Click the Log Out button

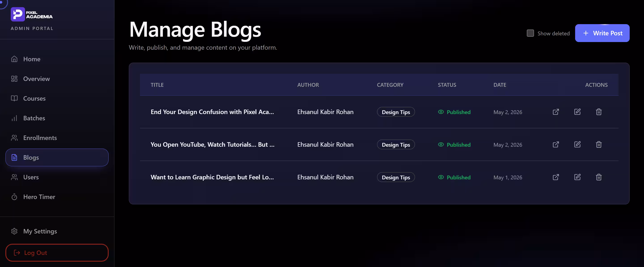(57, 252)
